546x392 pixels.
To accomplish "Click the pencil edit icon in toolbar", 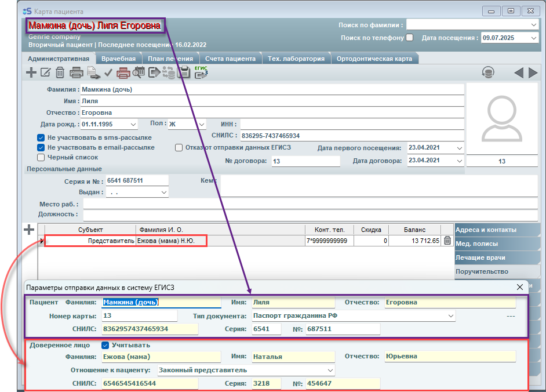I will point(46,72).
